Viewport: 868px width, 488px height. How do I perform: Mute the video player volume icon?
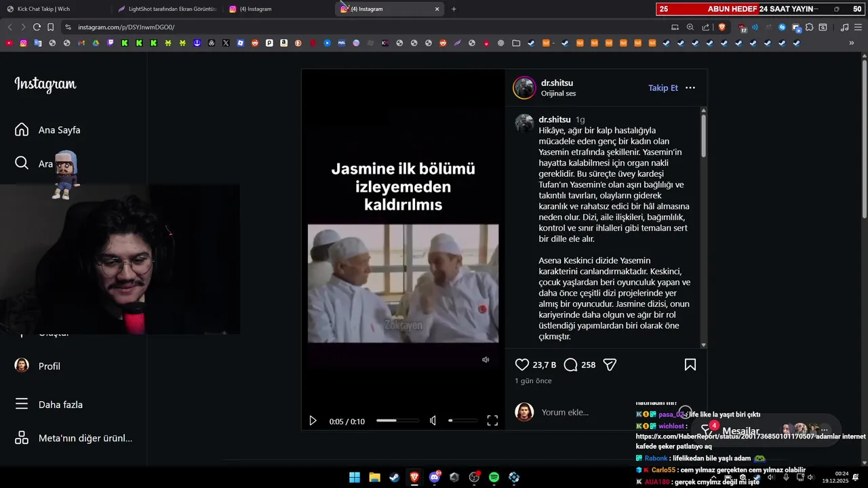433,421
